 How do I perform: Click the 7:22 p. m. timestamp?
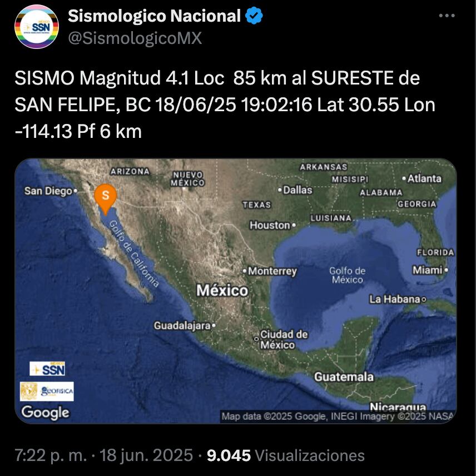[51, 456]
